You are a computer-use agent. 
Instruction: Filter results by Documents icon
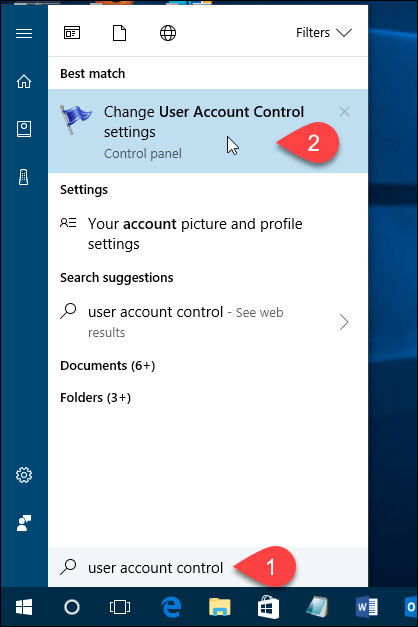pyautogui.click(x=120, y=33)
